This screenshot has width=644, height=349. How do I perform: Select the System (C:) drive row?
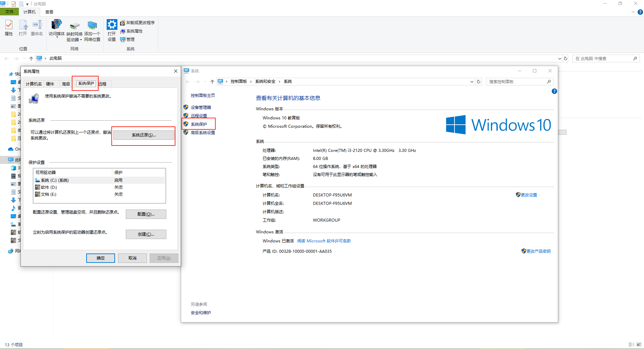pos(99,180)
